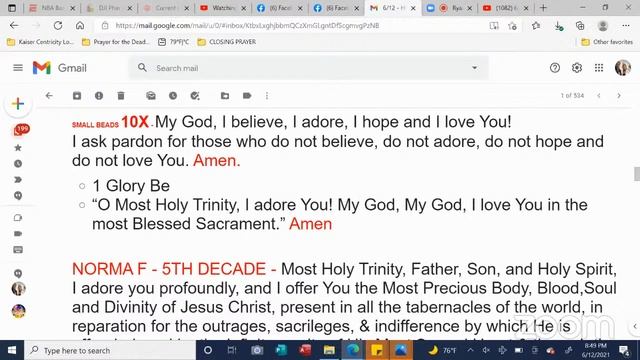Image resolution: width=640 pixels, height=360 pixels.
Task: Open Snoozed mail in sidebar
Action: tap(18, 164)
